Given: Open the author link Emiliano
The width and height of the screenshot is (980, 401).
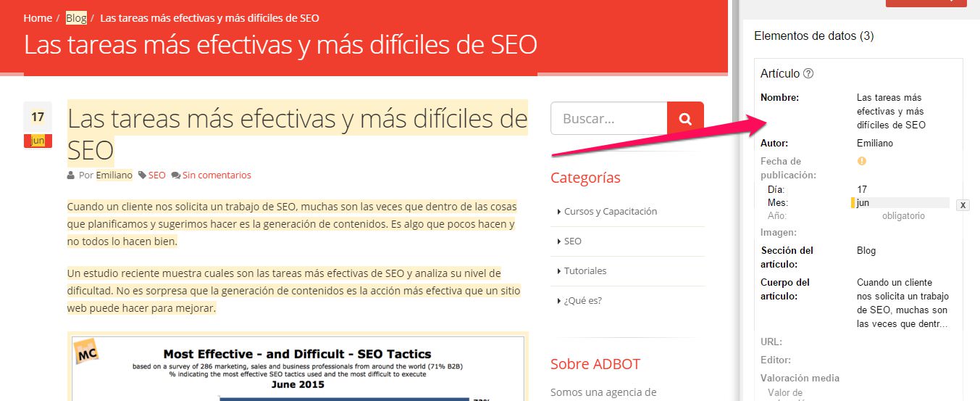Looking at the screenshot, I should tap(114, 175).
